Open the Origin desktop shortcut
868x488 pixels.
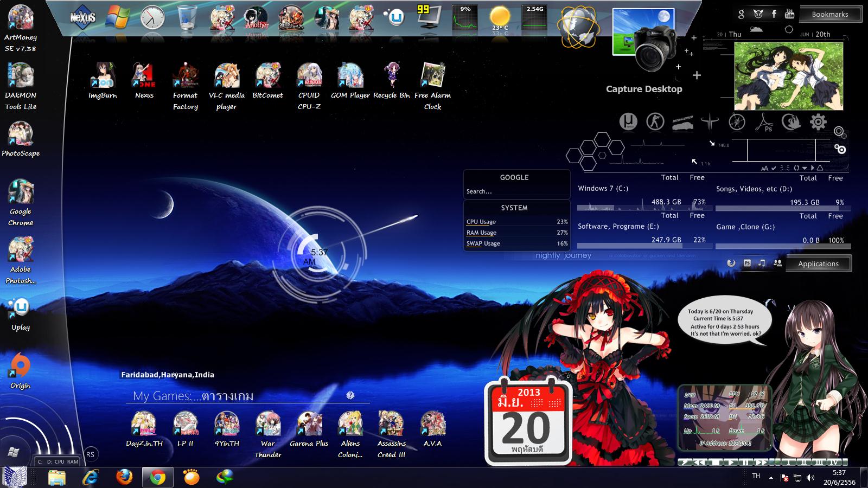[x=21, y=371]
